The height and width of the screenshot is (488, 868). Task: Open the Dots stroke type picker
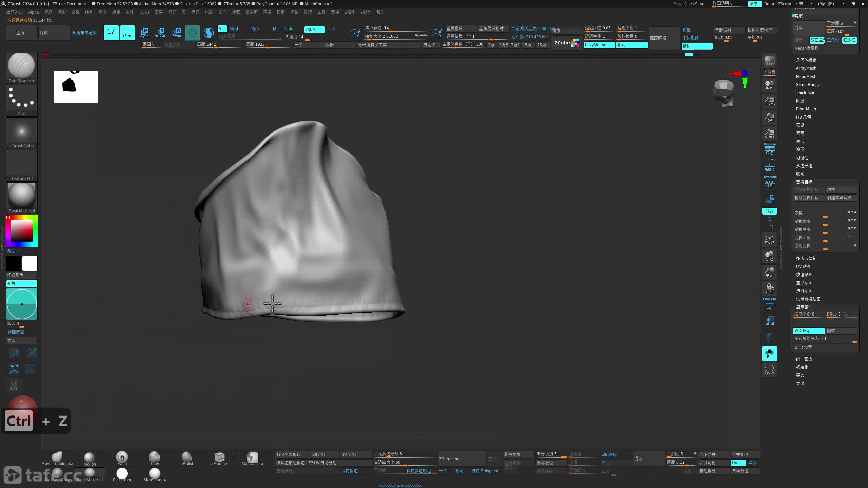(22, 100)
